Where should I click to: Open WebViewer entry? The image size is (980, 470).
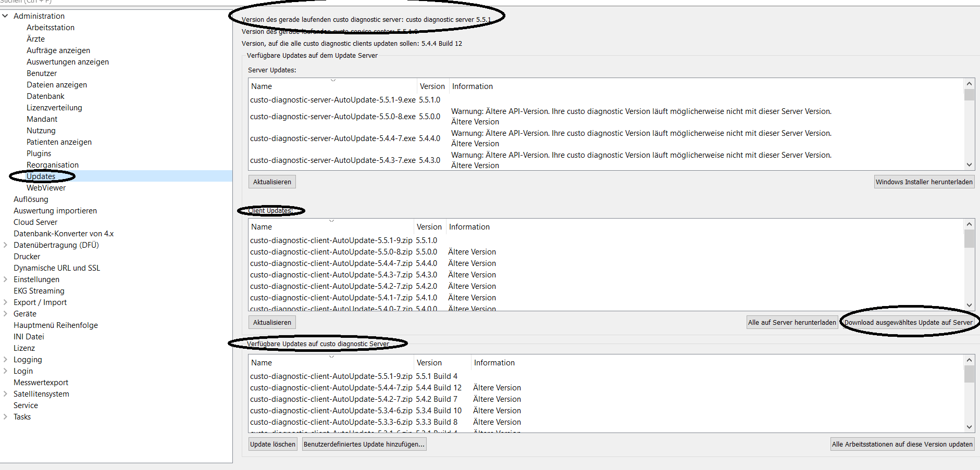tap(46, 188)
